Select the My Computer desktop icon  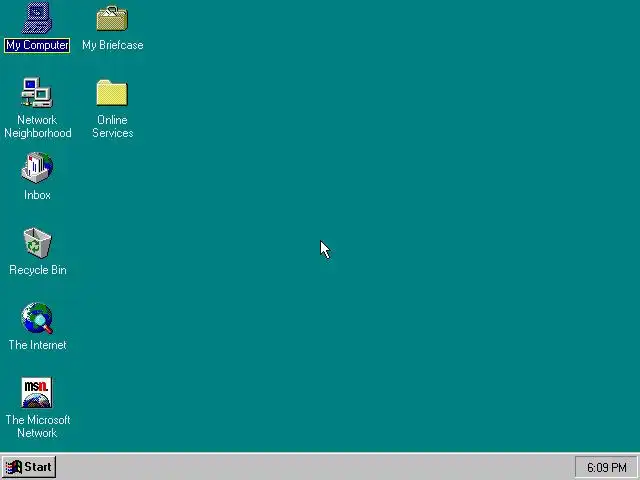tap(37, 18)
